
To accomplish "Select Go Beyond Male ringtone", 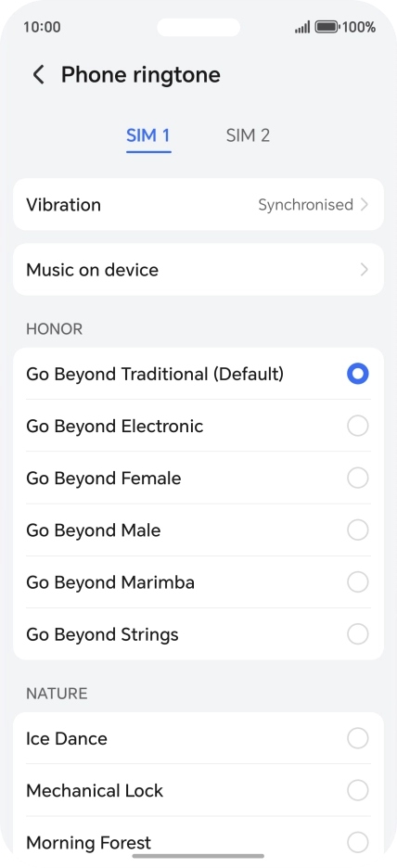I will (198, 530).
